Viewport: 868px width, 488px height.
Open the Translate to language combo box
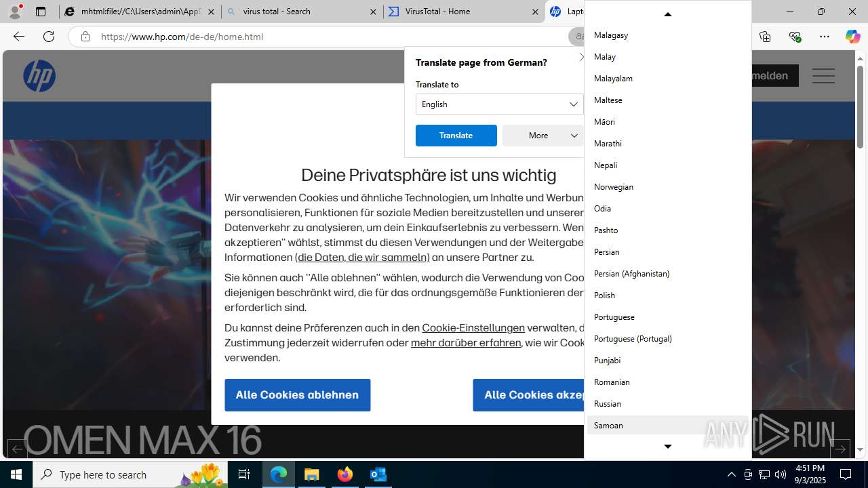pyautogui.click(x=499, y=104)
